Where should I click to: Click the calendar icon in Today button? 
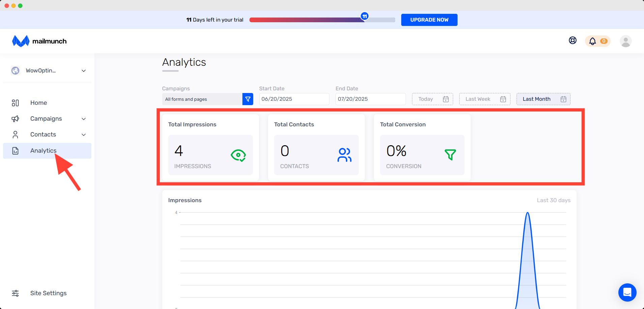(x=446, y=99)
